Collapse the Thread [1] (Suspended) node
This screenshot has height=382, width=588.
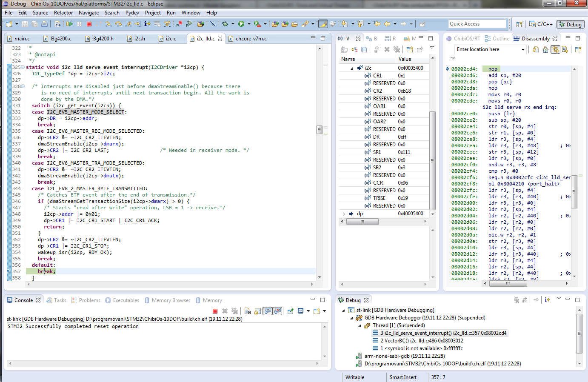(360, 325)
